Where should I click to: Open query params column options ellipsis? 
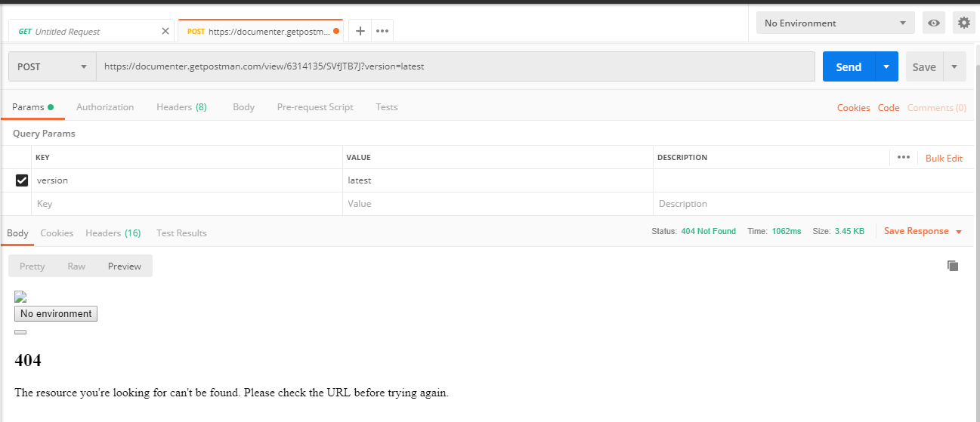[903, 157]
